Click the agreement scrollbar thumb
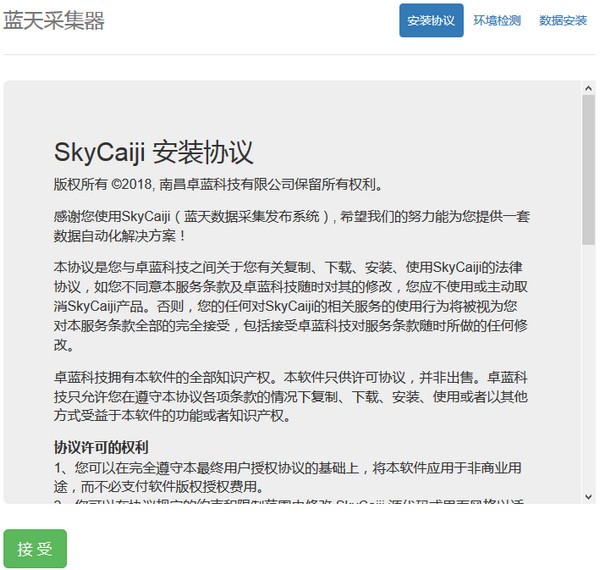600x570 pixels. tap(588, 160)
